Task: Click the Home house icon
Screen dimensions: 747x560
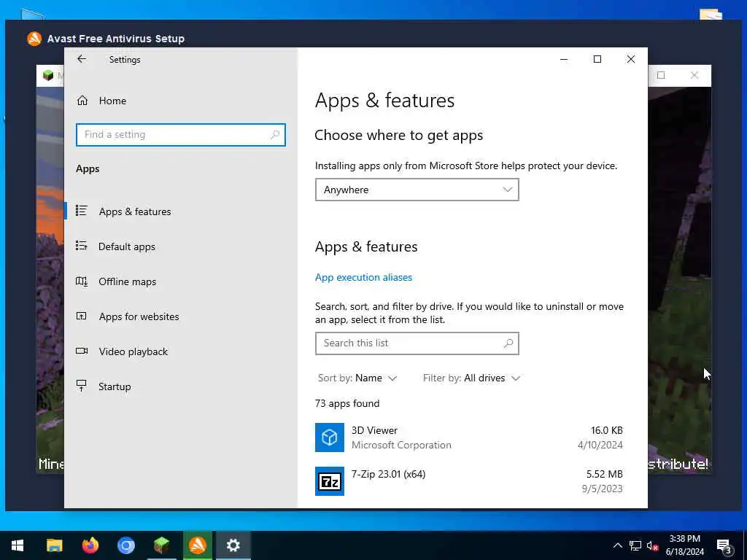Action: 82,101
